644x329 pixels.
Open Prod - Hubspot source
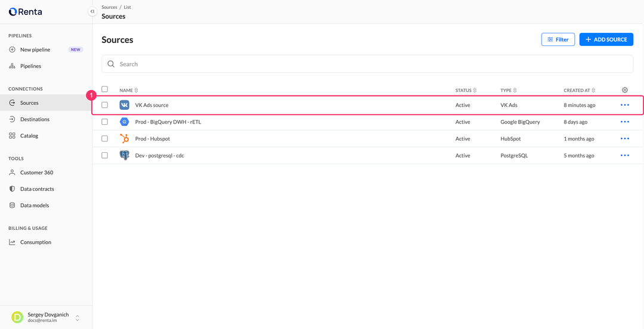[x=153, y=139]
